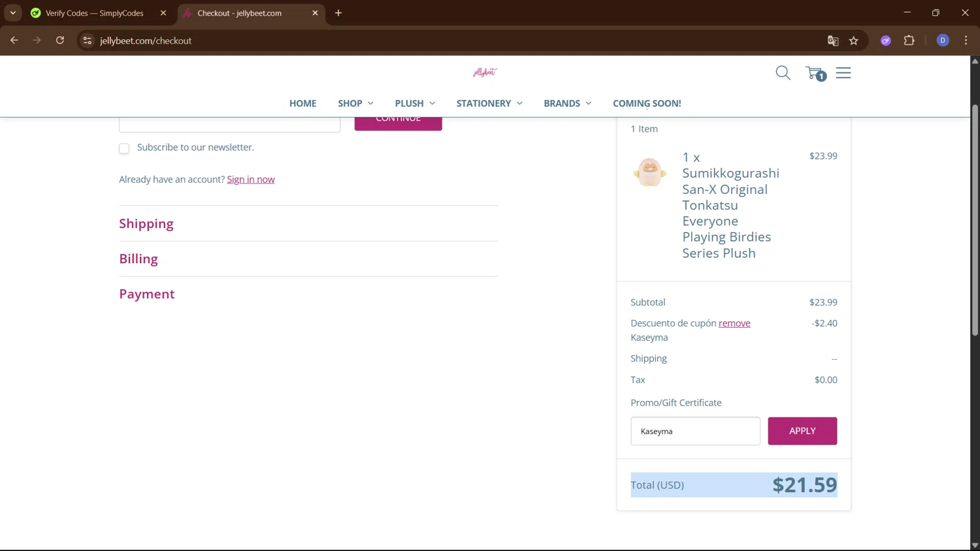
Task: Close the Checkout jellybeet tab
Action: click(315, 13)
